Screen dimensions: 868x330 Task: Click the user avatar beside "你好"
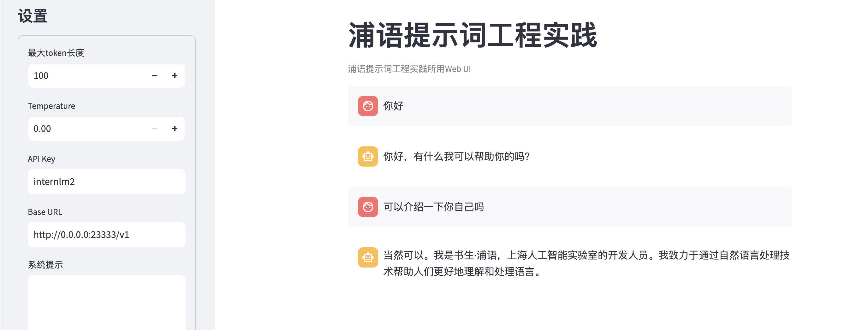[x=368, y=106]
